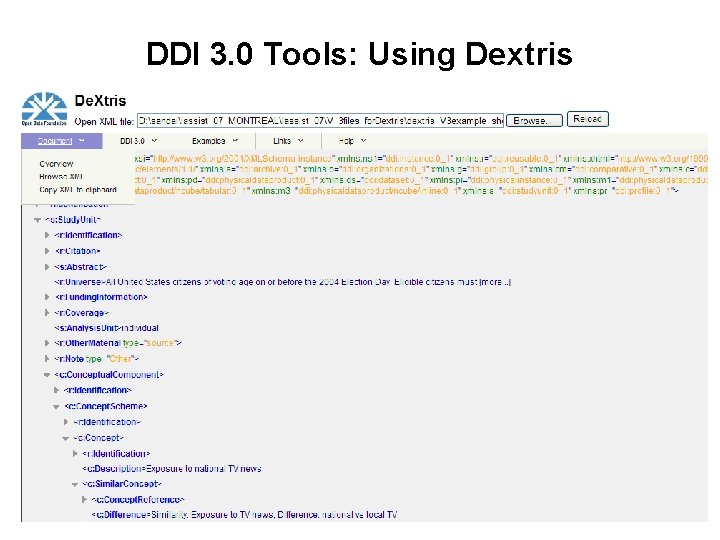Expand r:Identification under StudyUnit

47,235
